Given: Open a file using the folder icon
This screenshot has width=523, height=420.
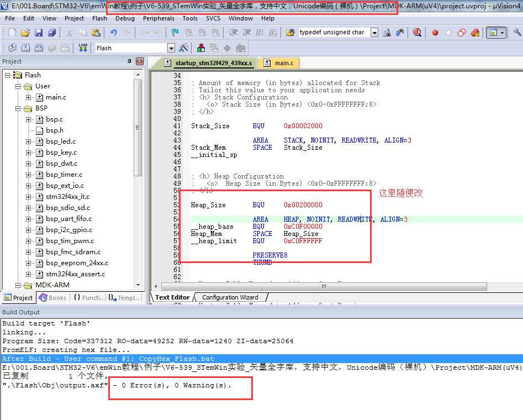Looking at the screenshot, I should pyautogui.click(x=26, y=33).
